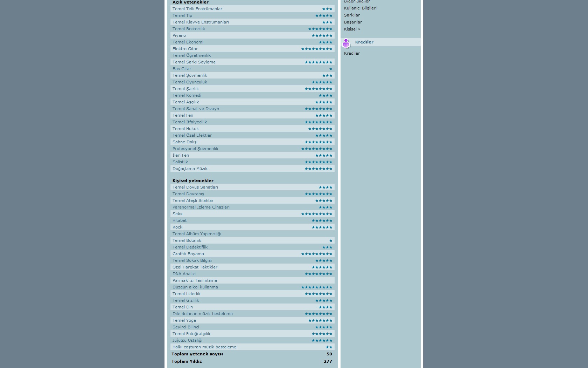This screenshot has height=368, width=588.
Task: Click Temel Dedektiflik skill
Action: click(x=190, y=247)
